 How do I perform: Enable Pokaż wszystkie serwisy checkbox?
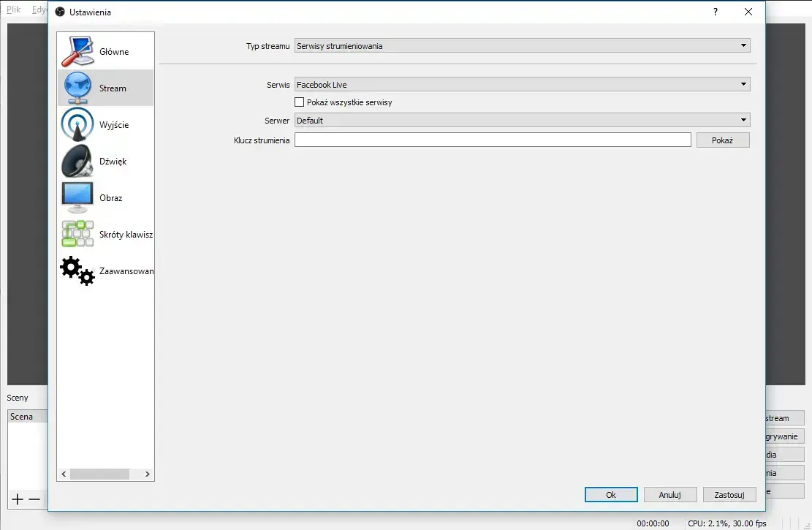click(299, 102)
